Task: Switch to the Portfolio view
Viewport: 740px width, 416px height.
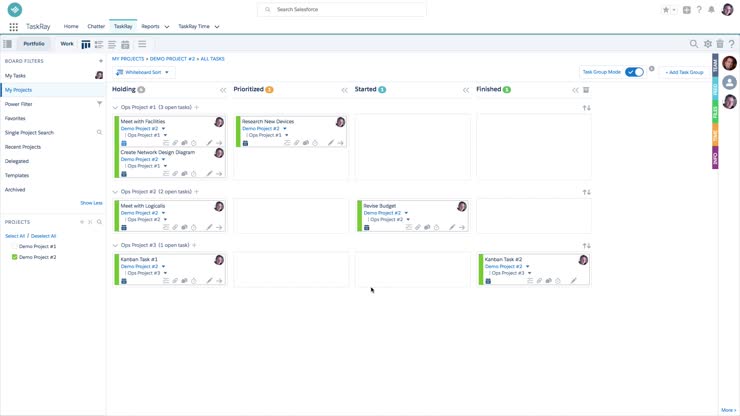Action: pyautogui.click(x=34, y=43)
